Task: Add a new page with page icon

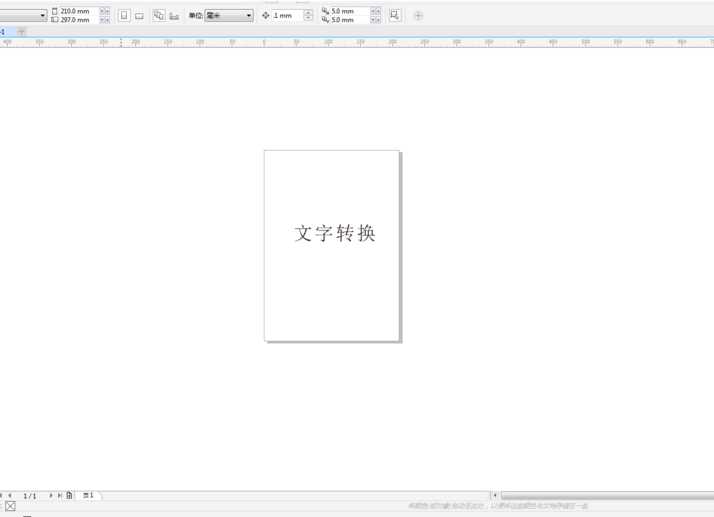Action: pos(69,496)
